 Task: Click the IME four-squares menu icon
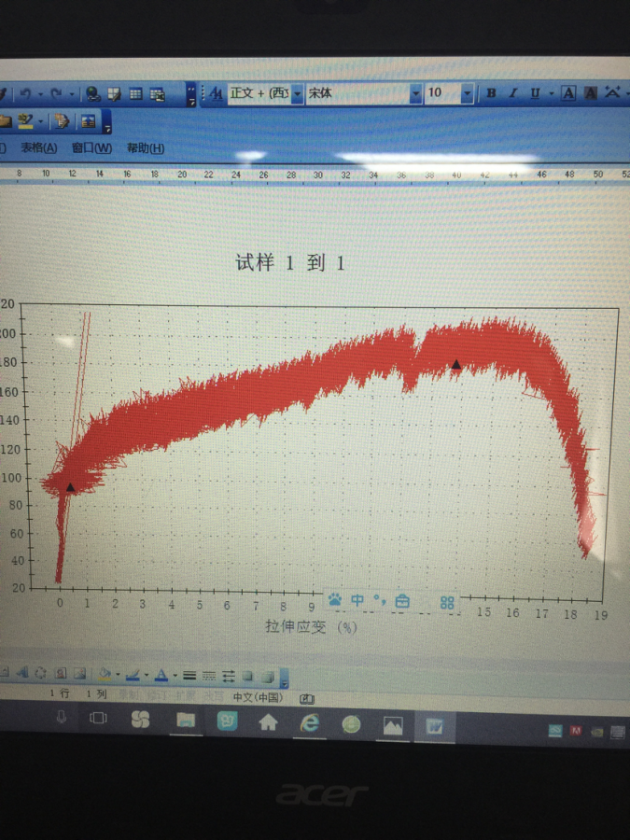pos(447,603)
